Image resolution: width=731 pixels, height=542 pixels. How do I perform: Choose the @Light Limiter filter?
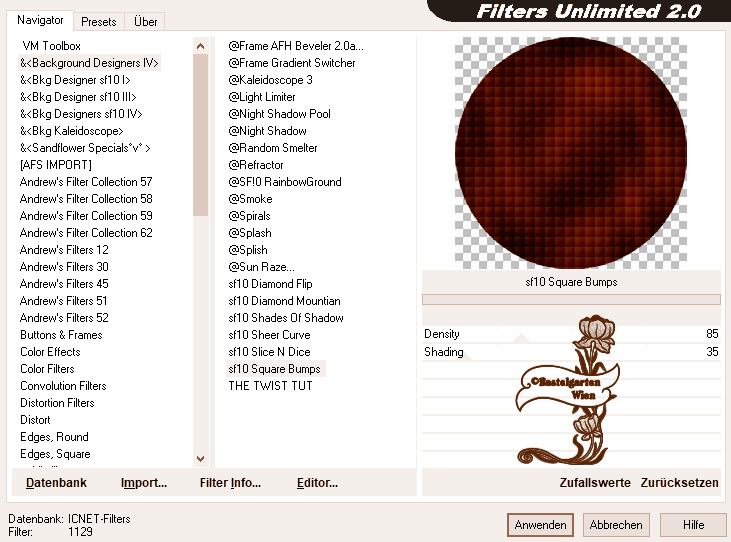coord(262,97)
